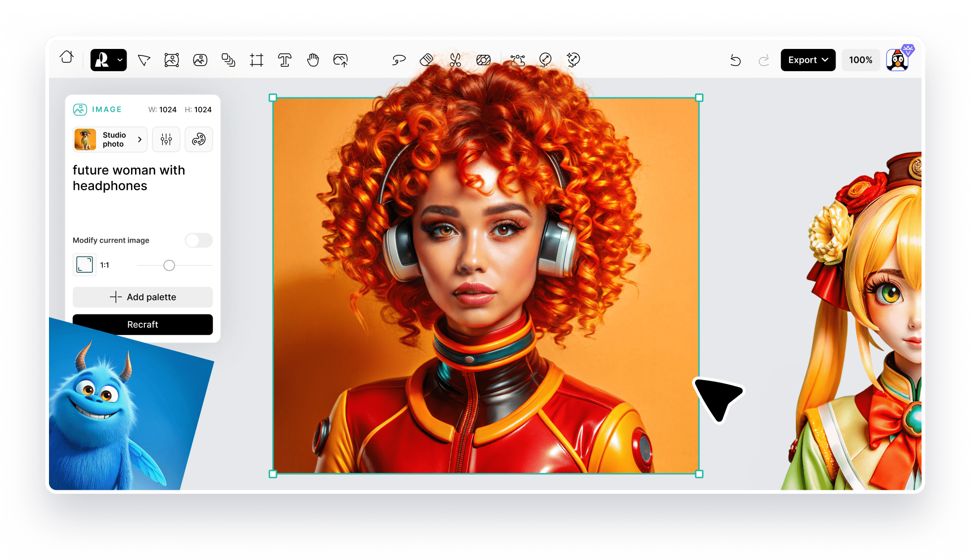The image size is (970, 560).
Task: Activate the Hand pan tool
Action: [313, 60]
